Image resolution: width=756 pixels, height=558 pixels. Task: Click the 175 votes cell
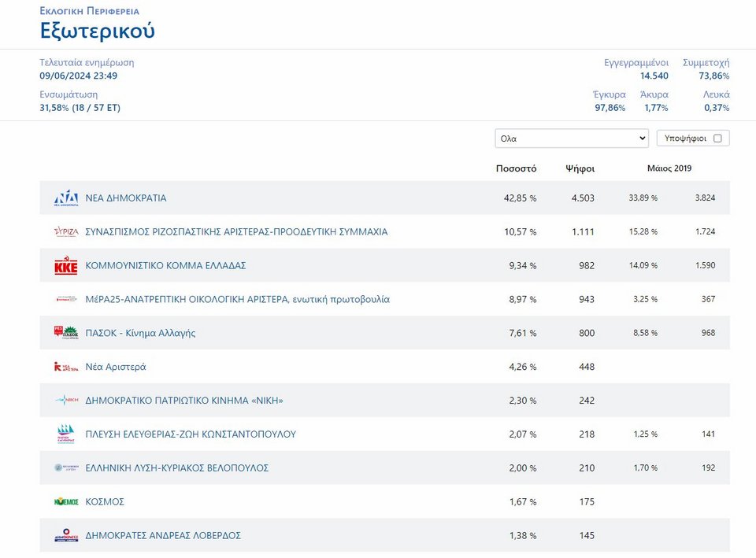(587, 501)
